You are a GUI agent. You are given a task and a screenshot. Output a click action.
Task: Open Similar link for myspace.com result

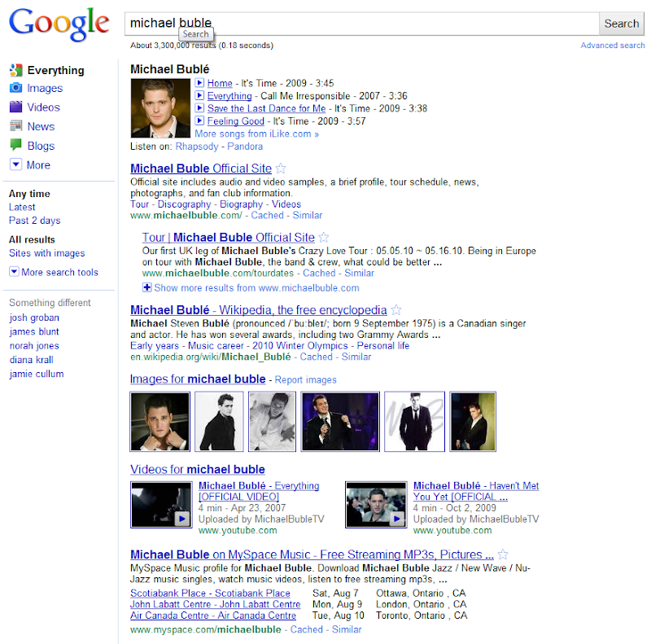[x=347, y=629]
